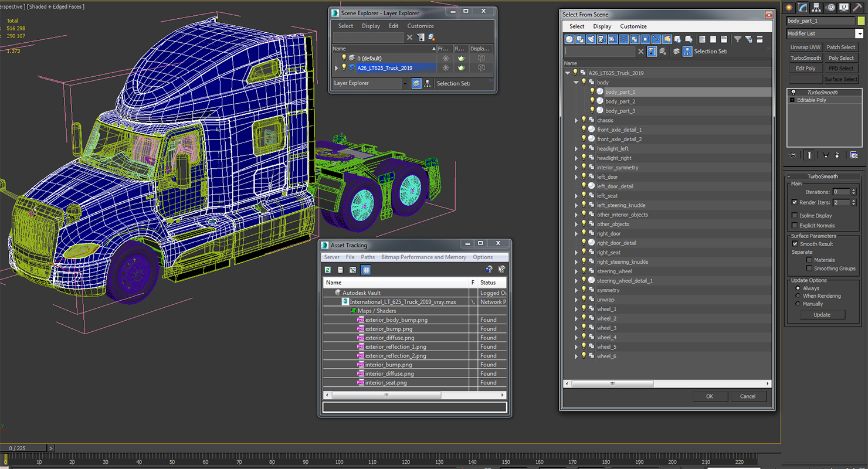The image size is (868, 469).
Task: Enable Isoline Display checkbox
Action: click(795, 215)
